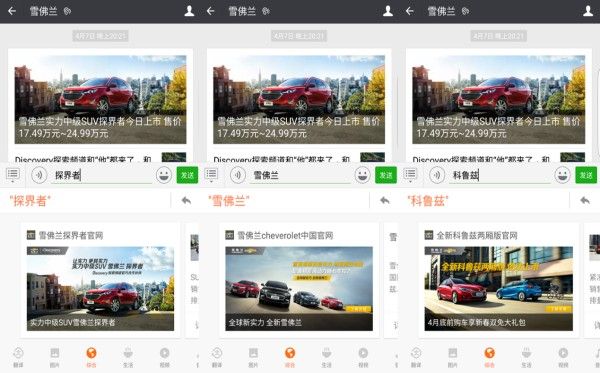The width and height of the screenshot is (600, 373).
Task: Focus the input field containing 雪佛兰
Action: pyautogui.click(x=300, y=176)
